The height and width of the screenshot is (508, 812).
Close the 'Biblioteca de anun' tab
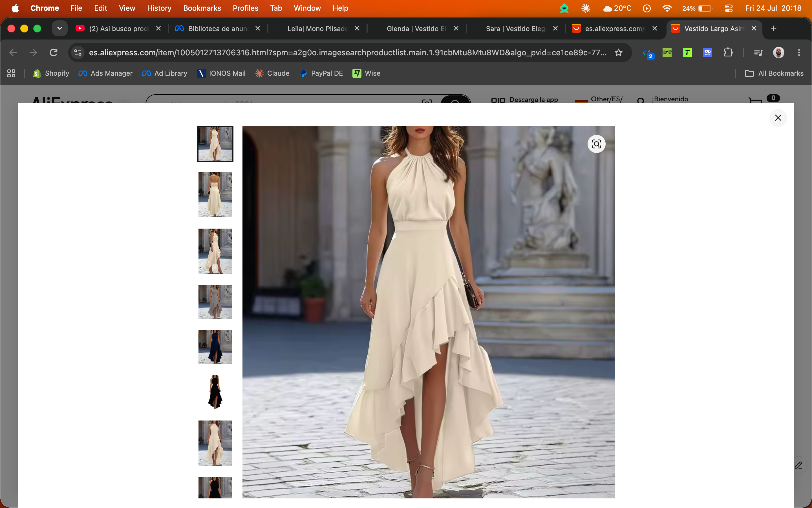(x=257, y=28)
